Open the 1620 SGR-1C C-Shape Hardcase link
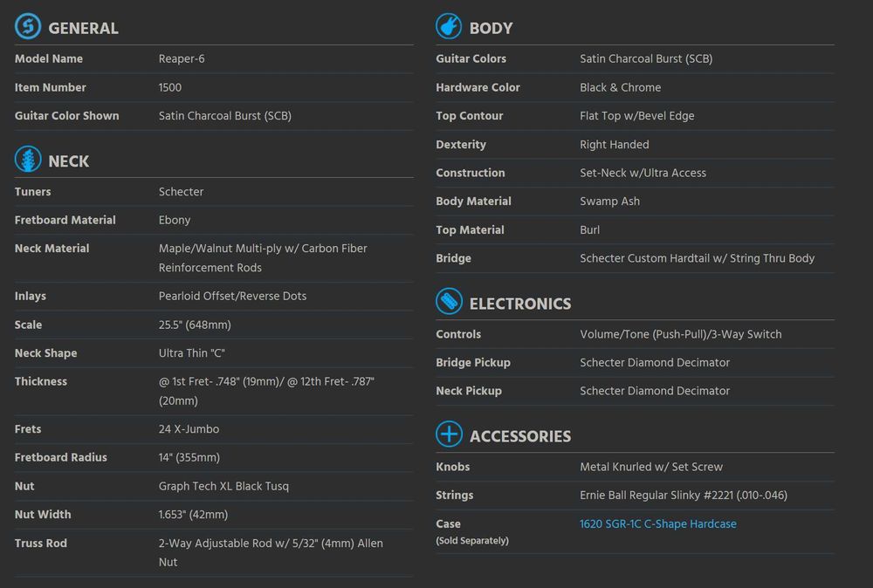This screenshot has width=873, height=588. click(657, 524)
